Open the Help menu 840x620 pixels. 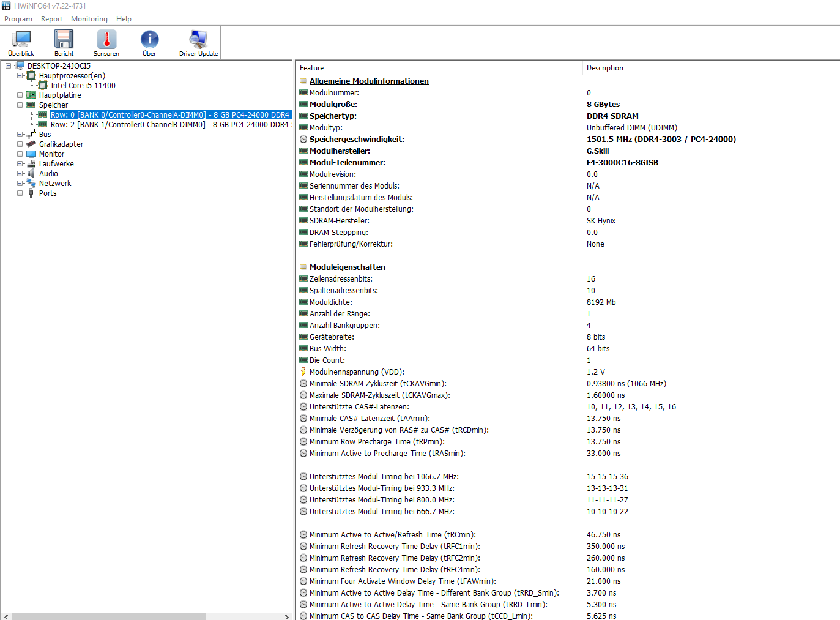pyautogui.click(x=124, y=19)
